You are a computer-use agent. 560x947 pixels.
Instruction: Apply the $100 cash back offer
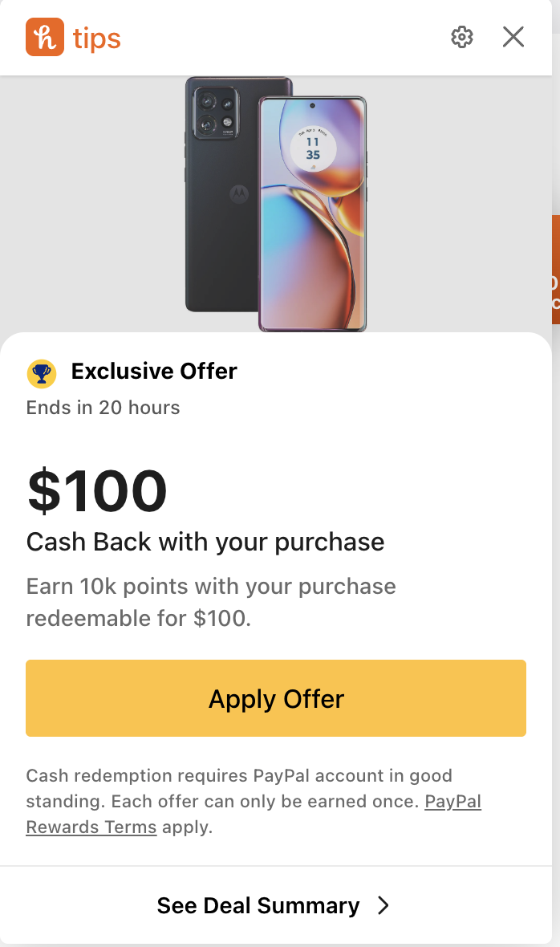click(276, 698)
